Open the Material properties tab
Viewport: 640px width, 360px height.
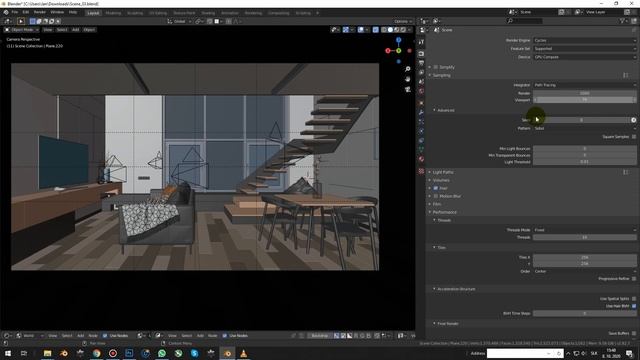[x=421, y=159]
